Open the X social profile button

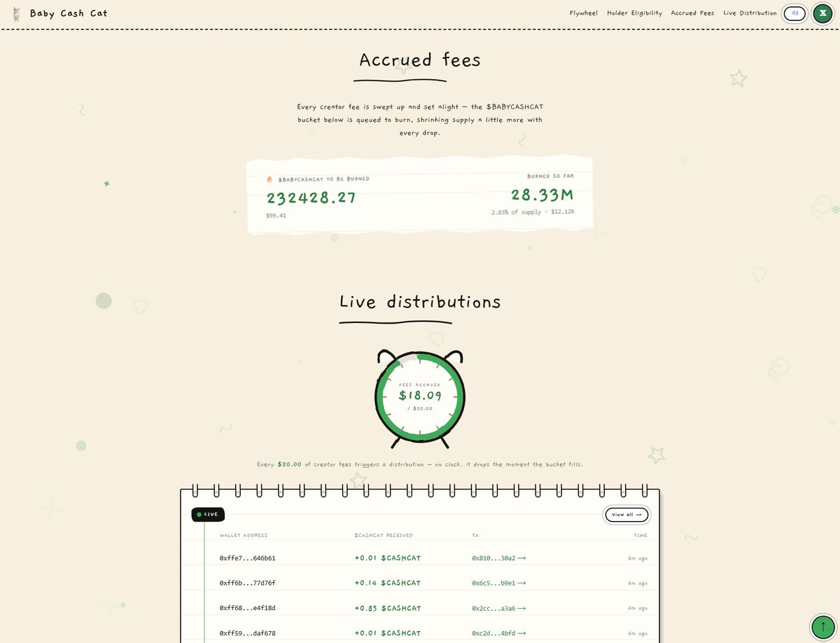[x=822, y=13]
